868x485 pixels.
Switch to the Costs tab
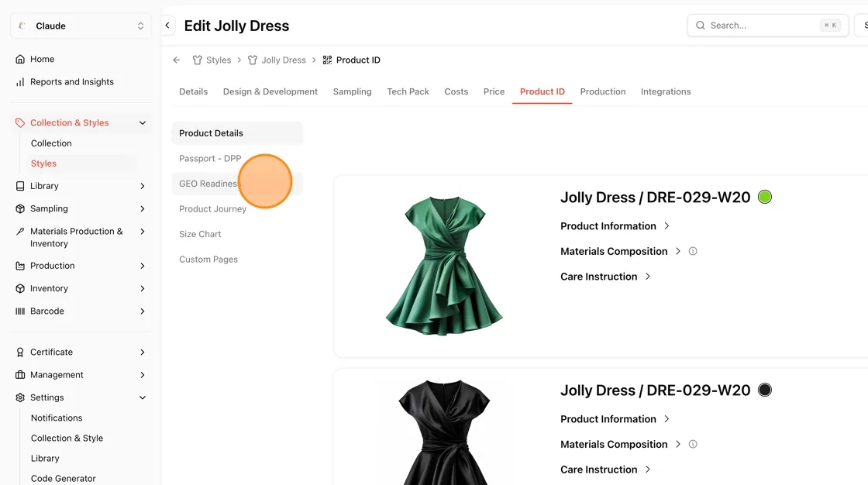pyautogui.click(x=456, y=92)
